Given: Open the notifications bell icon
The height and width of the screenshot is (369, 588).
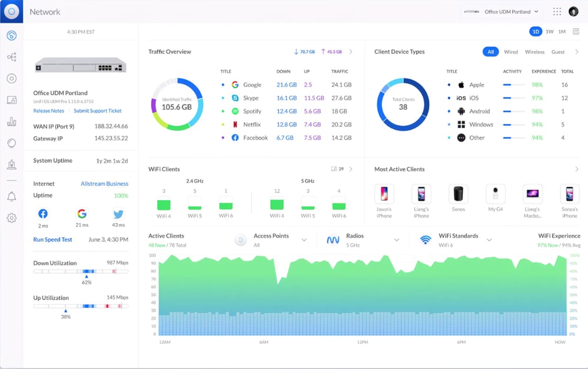Looking at the screenshot, I should coord(12,196).
